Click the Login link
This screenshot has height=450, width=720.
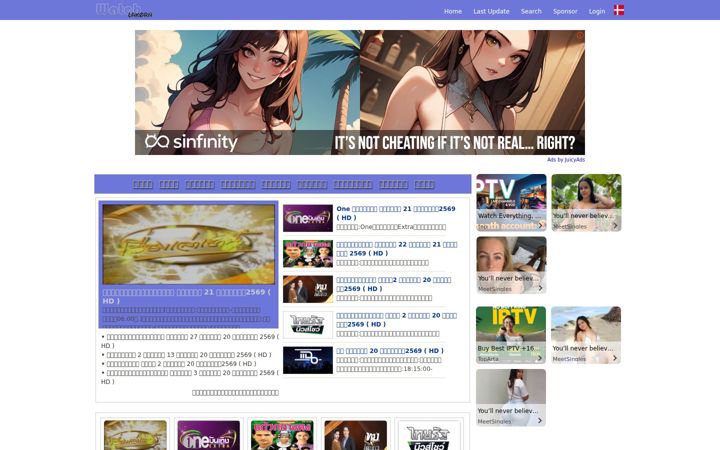click(597, 11)
